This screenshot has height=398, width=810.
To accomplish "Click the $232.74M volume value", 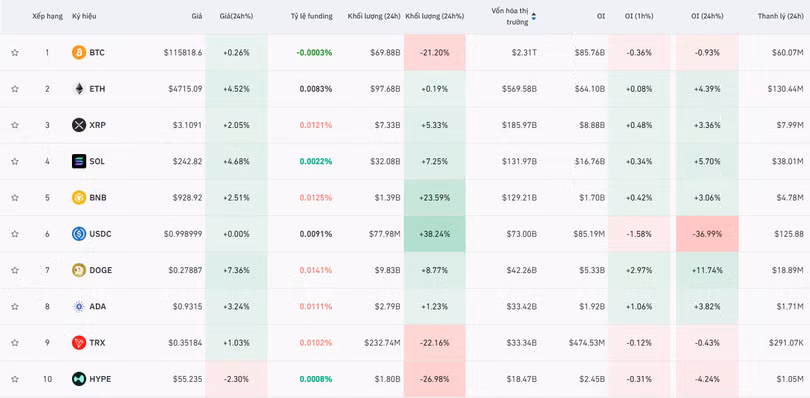I will 382,343.
